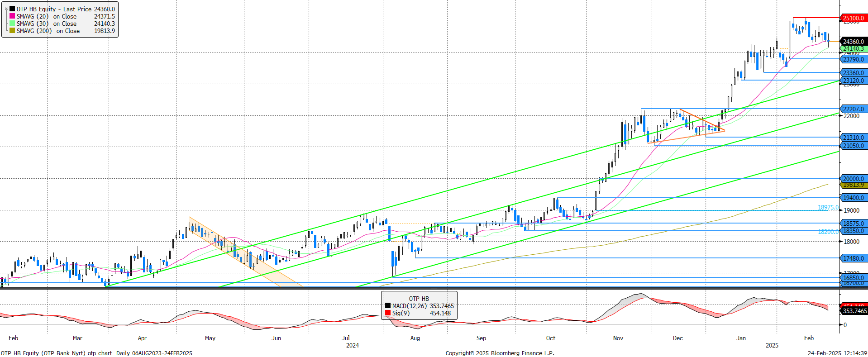868x357 pixels.
Task: Click the Apr label on time axis
Action: pyautogui.click(x=142, y=338)
